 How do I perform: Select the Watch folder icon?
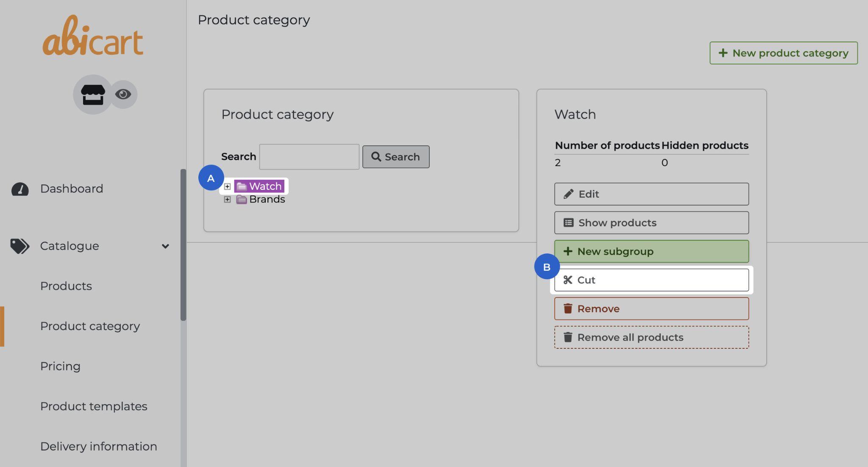pyautogui.click(x=242, y=186)
